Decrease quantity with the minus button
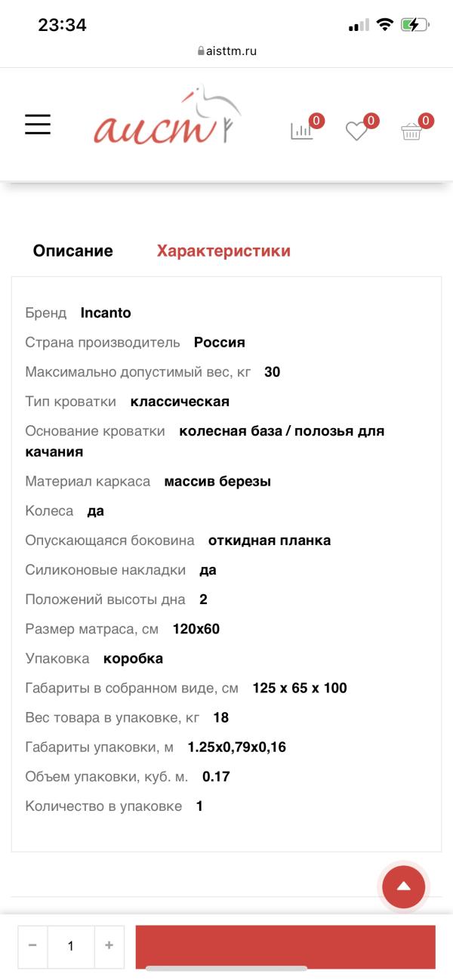Viewport: 453px width, 980px height. click(x=32, y=945)
